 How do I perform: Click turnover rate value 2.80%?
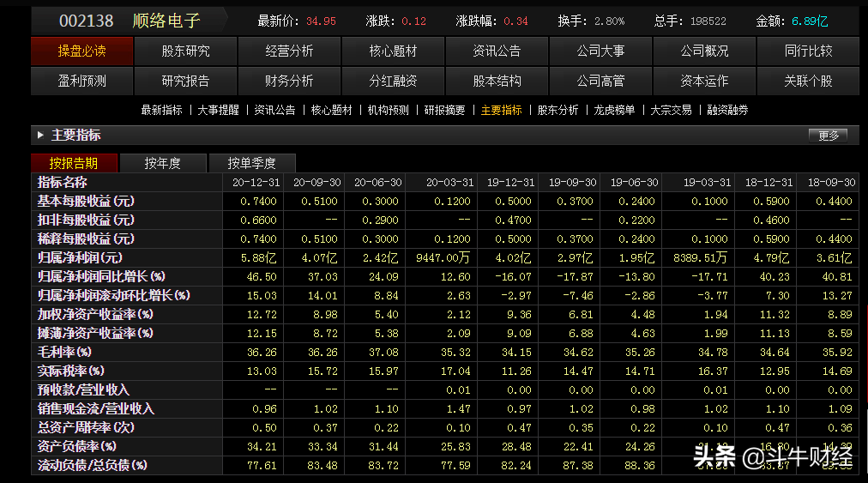pyautogui.click(x=610, y=21)
